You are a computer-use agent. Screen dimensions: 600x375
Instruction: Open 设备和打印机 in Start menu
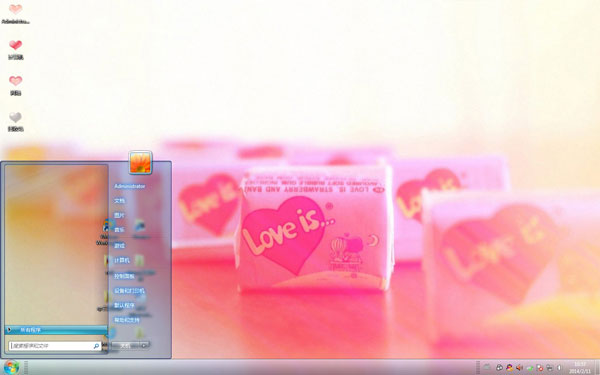pos(129,291)
